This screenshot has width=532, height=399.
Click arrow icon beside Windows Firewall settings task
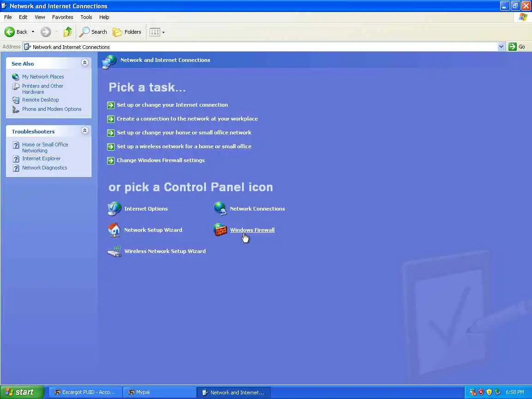(x=111, y=161)
